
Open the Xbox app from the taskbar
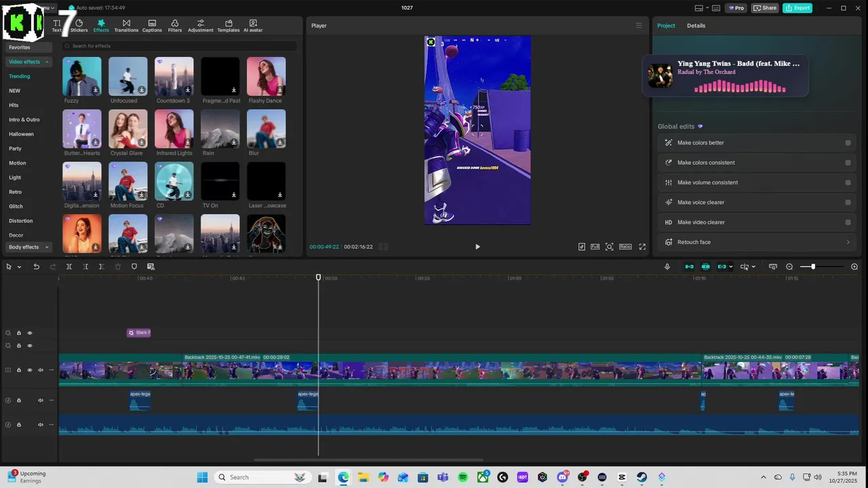[483, 477]
